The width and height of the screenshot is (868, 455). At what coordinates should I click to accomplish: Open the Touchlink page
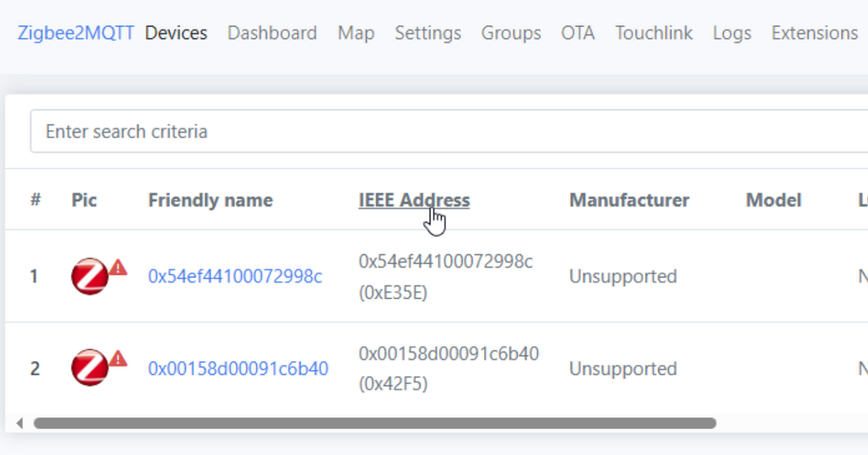(654, 33)
